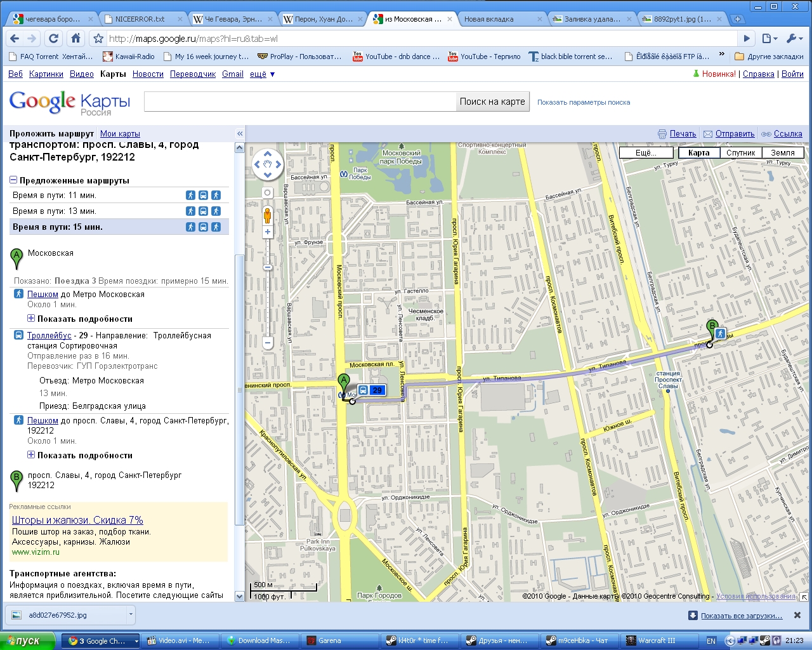Click the orange Pegman Street View icon
The height and width of the screenshot is (650, 812).
pyautogui.click(x=268, y=215)
